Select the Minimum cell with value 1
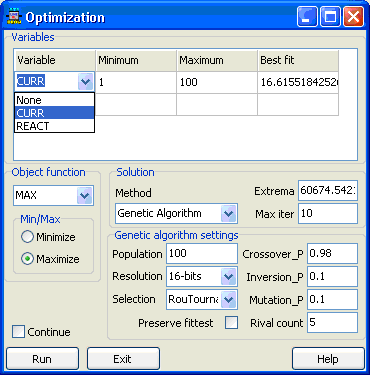Image resolution: width=370 pixels, height=375 pixels. point(136,82)
